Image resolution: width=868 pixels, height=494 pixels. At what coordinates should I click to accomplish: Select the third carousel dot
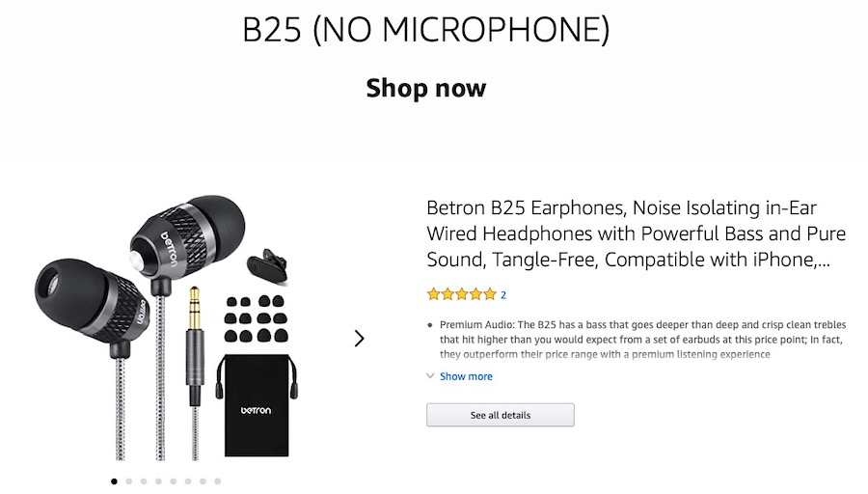(x=144, y=480)
